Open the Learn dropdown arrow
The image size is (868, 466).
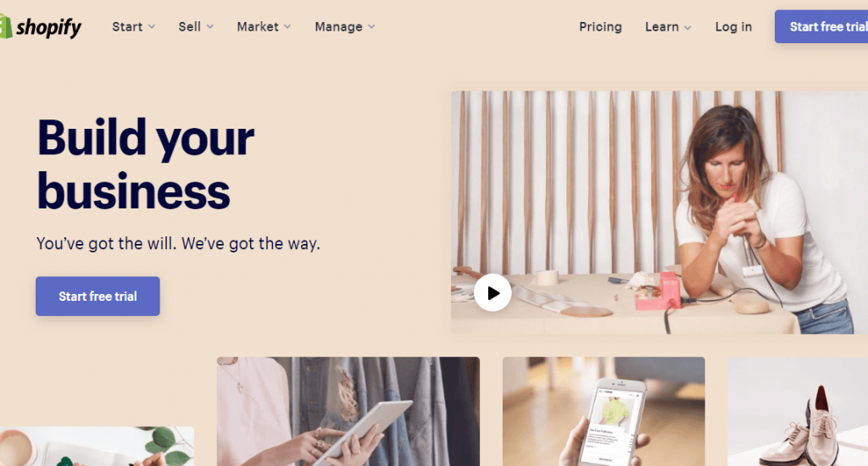(687, 27)
